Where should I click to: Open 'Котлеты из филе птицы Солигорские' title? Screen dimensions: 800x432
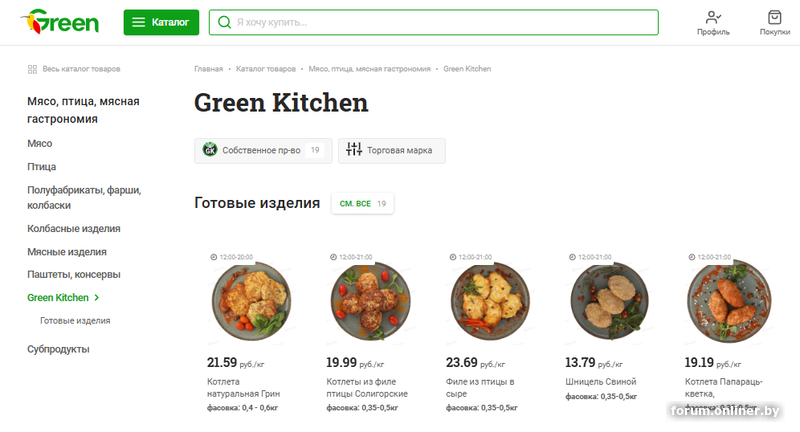367,388
